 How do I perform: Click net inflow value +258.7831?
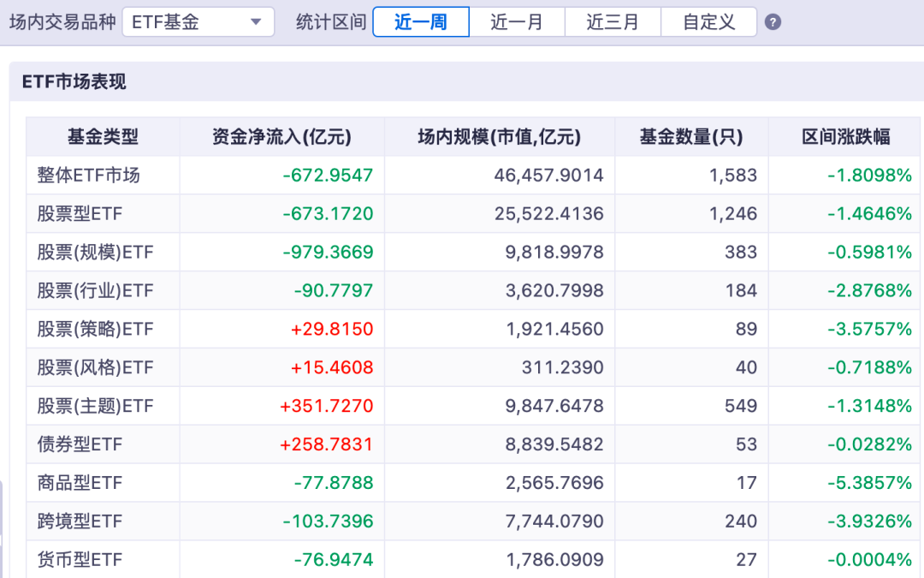(327, 444)
